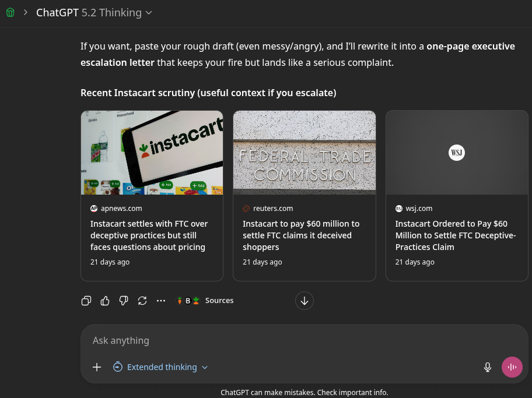Expand the sidebar using the chevron arrow
532x398 pixels.
point(26,13)
